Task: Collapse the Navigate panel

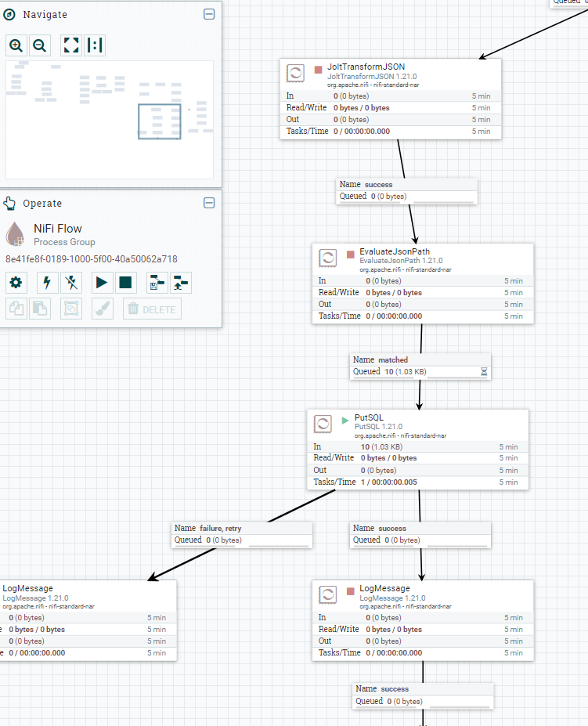Action: (x=209, y=14)
